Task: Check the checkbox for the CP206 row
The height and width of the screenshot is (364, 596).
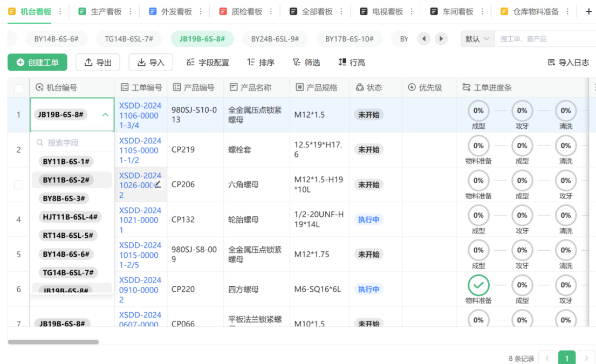Action: tap(18, 184)
